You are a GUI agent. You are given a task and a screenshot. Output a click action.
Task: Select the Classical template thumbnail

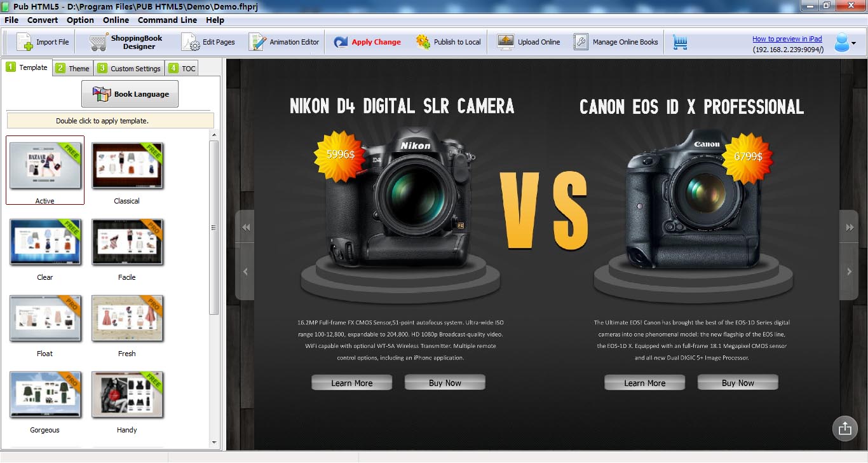[x=127, y=165]
